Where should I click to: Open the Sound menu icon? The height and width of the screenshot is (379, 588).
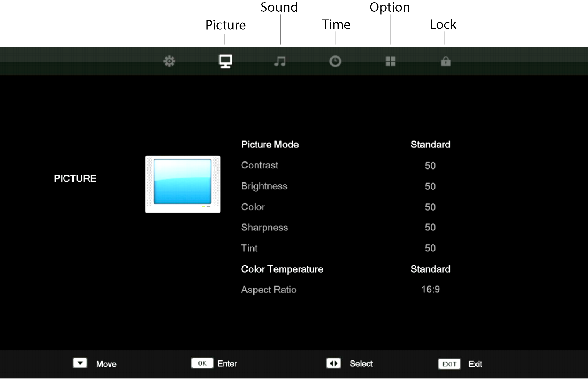point(280,61)
